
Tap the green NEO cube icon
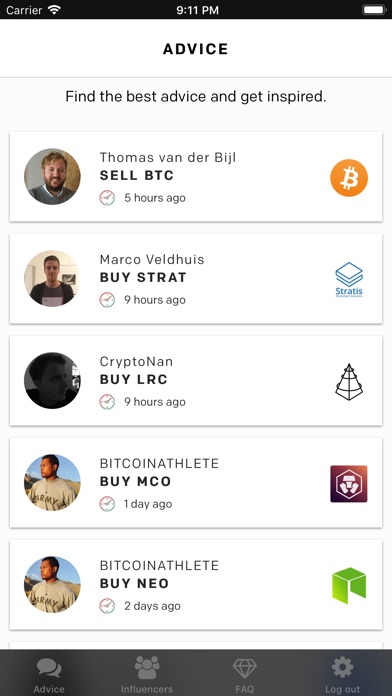point(349,585)
